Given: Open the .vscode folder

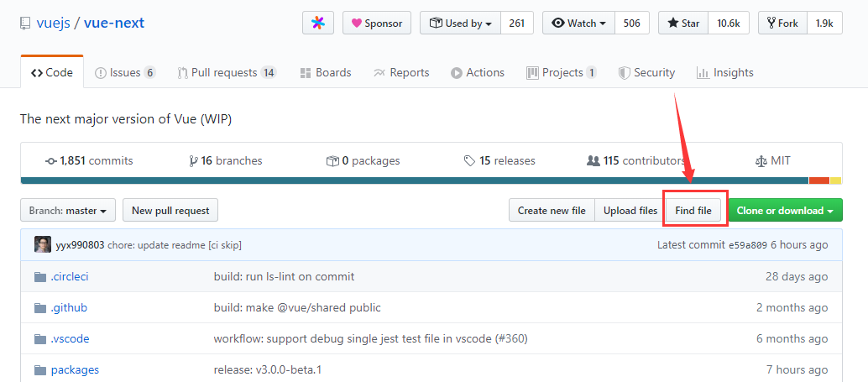Looking at the screenshot, I should tap(70, 338).
